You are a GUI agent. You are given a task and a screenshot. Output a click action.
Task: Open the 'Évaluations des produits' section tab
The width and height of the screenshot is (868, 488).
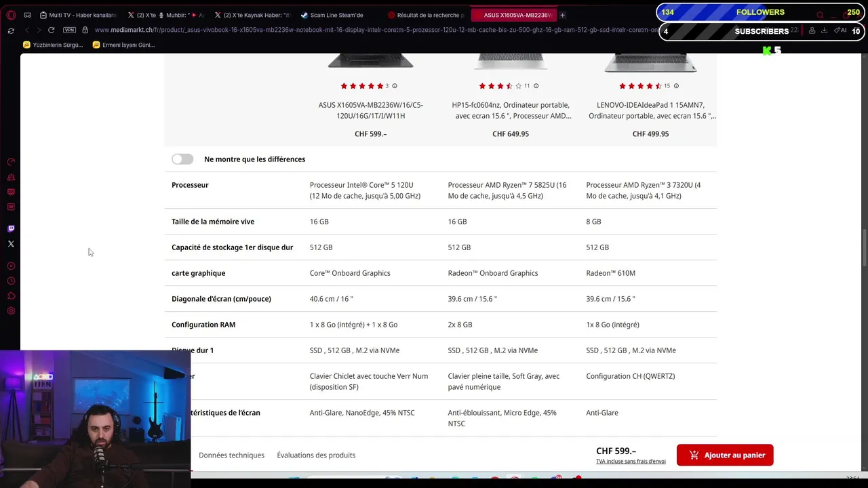click(x=316, y=455)
